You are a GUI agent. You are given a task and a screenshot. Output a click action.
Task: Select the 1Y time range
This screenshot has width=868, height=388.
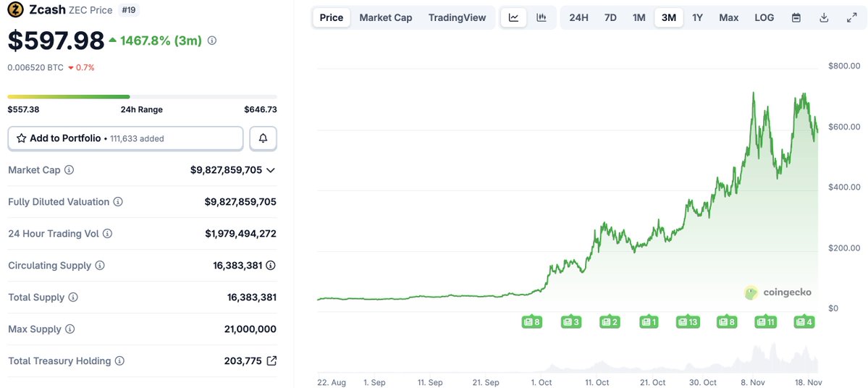coord(697,17)
